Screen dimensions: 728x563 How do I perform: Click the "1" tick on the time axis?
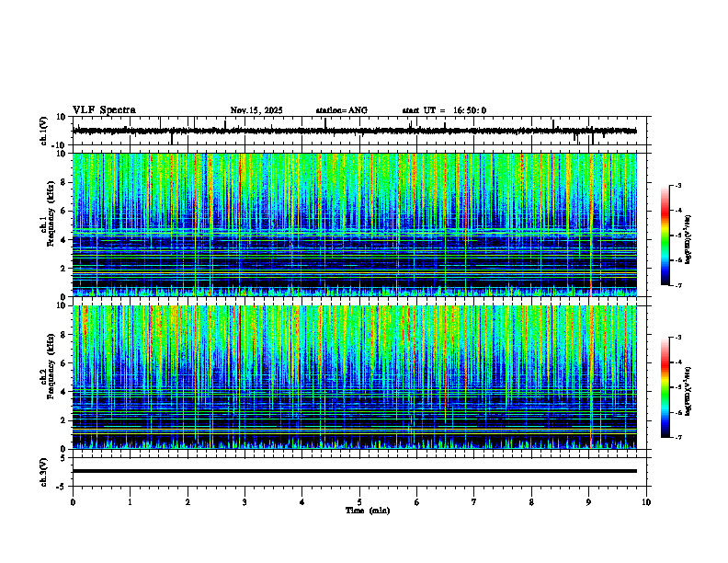130,502
